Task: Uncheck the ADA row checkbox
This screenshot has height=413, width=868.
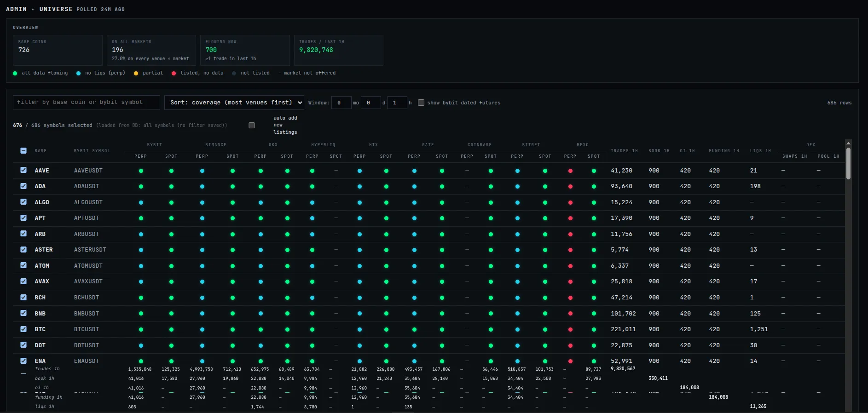Action: pyautogui.click(x=23, y=186)
